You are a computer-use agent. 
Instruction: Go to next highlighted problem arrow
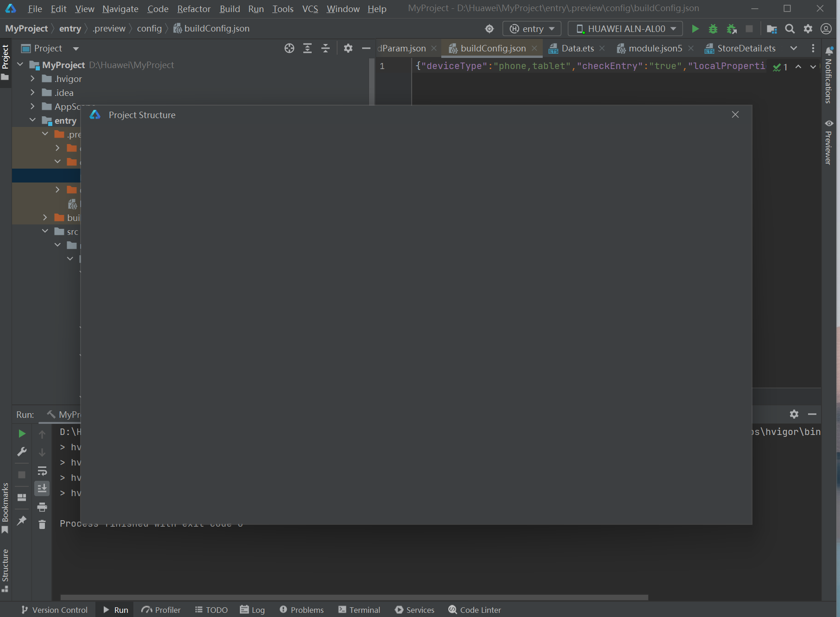tap(813, 67)
